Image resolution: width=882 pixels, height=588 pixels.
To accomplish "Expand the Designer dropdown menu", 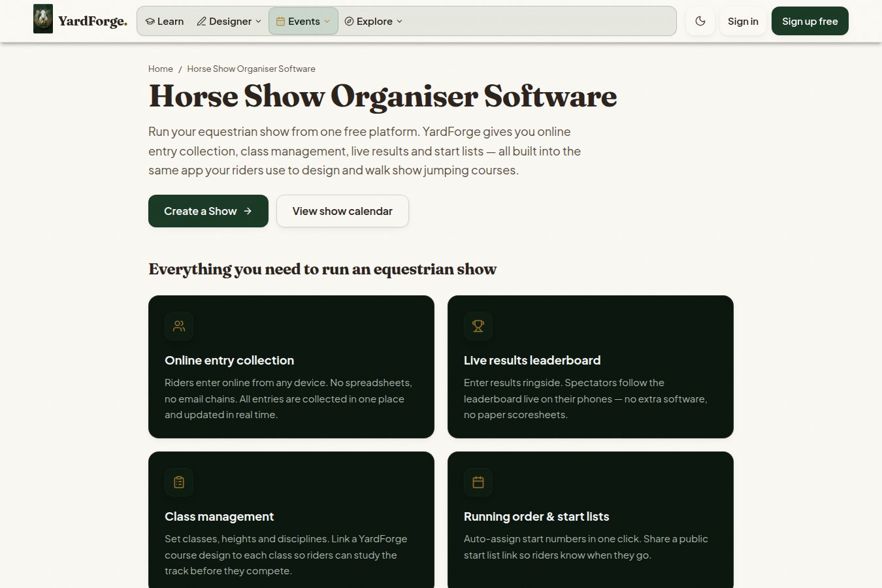I will 229,21.
